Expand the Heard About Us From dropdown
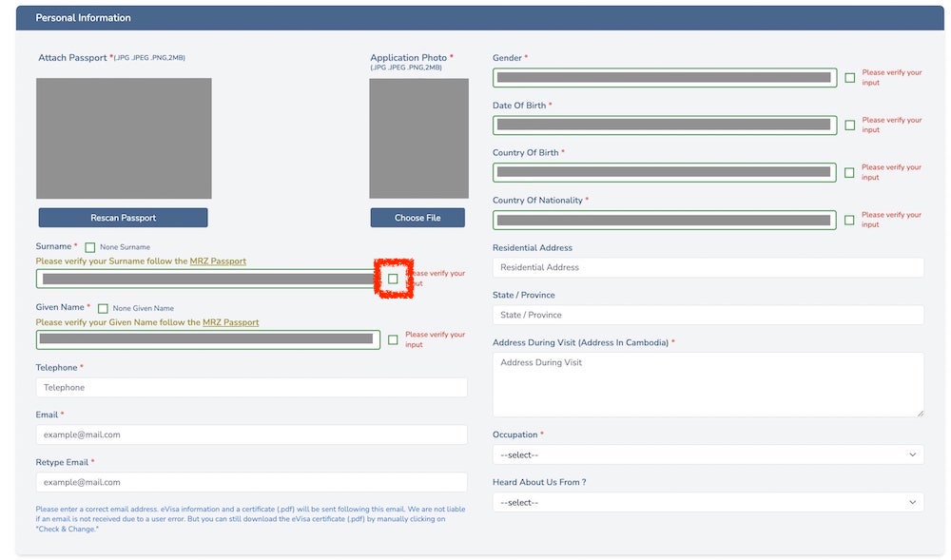This screenshot has width=951, height=560. tap(708, 502)
